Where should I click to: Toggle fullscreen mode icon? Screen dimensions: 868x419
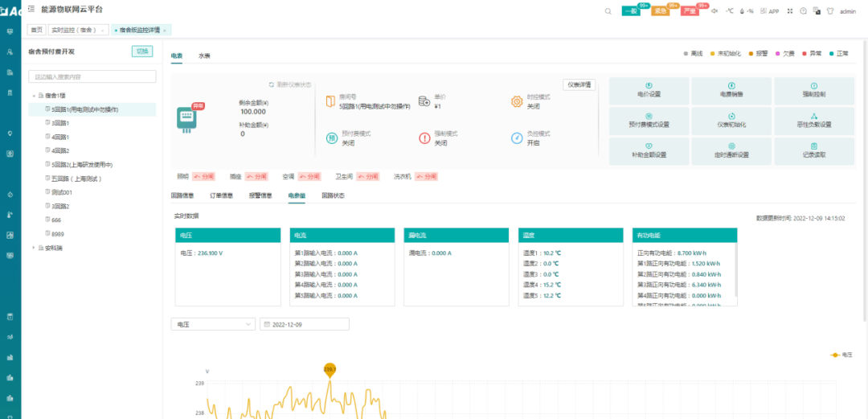(790, 11)
